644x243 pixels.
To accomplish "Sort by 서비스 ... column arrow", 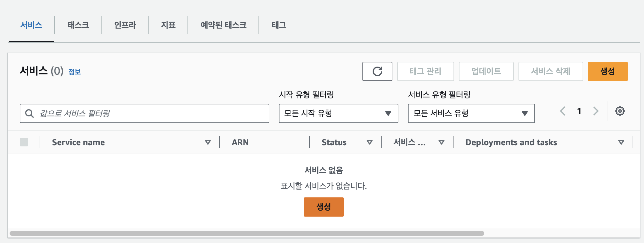I will coord(441,142).
